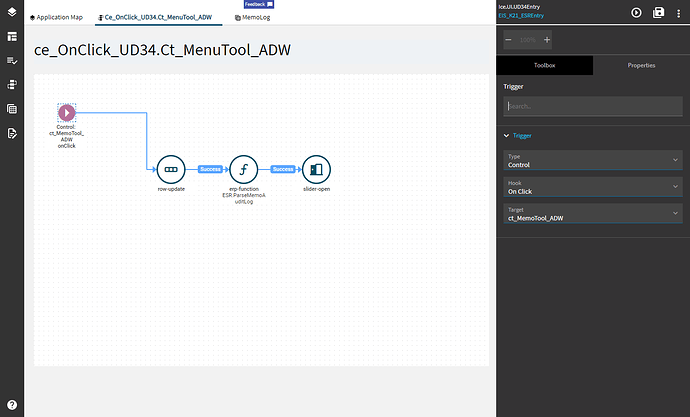
Task: Switch to the Properties tab
Action: 641,66
